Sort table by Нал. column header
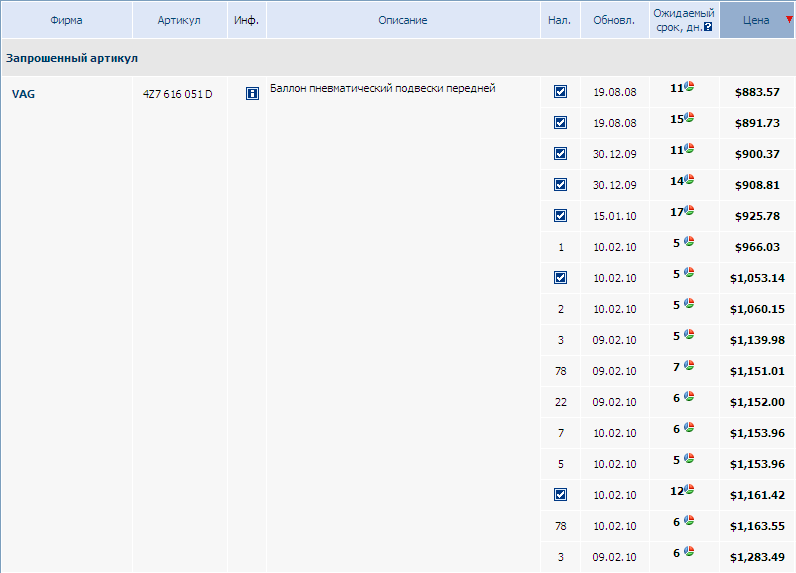Screen dimensions: 796x573 560,20
